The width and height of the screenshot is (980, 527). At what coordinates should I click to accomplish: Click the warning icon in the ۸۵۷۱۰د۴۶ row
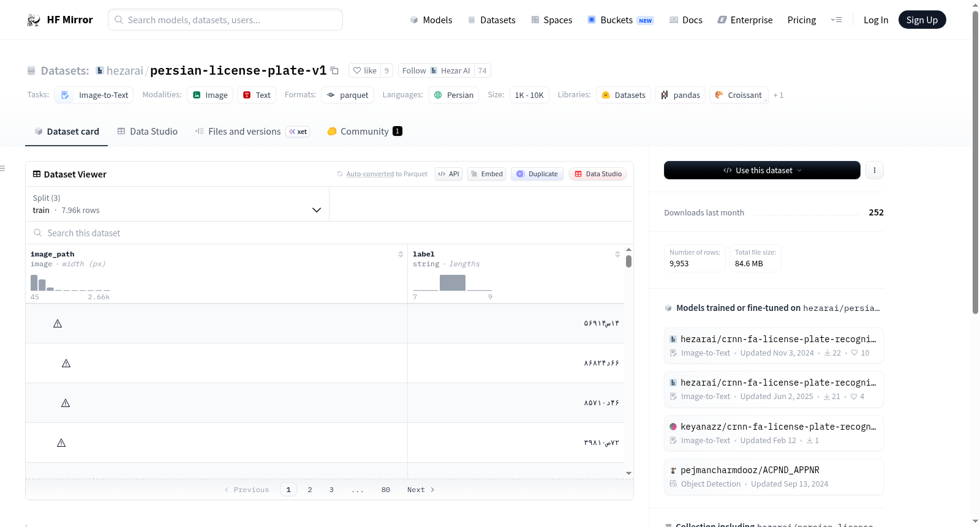point(66,403)
